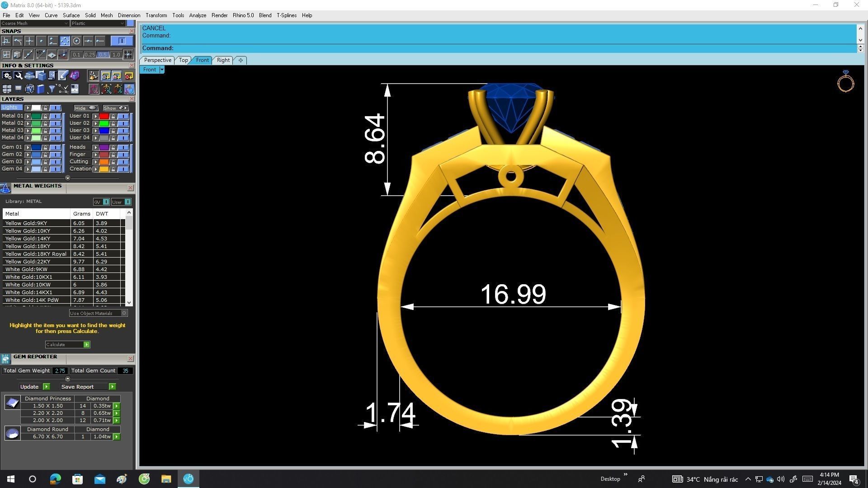
Task: Expand the Metal 01 layer arrow
Action: (28, 116)
